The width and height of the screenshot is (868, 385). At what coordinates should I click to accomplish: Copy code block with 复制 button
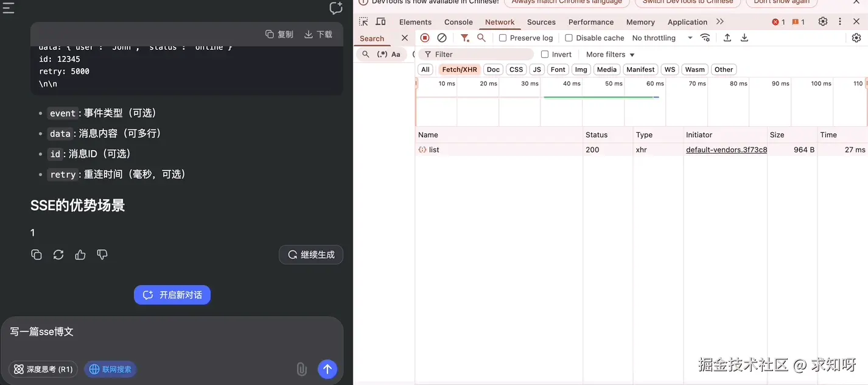(x=279, y=34)
